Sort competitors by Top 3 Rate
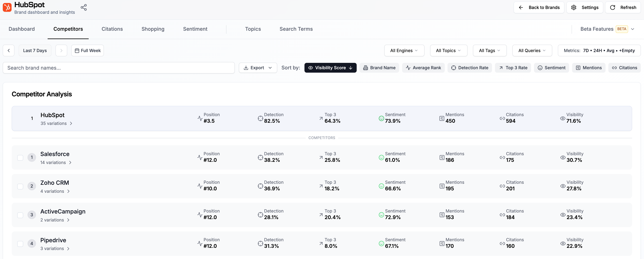The width and height of the screenshot is (644, 259). pyautogui.click(x=513, y=68)
